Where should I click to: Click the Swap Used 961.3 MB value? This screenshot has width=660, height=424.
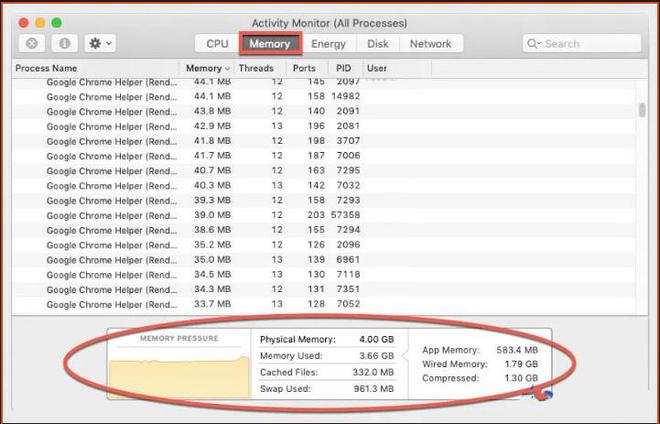374,389
